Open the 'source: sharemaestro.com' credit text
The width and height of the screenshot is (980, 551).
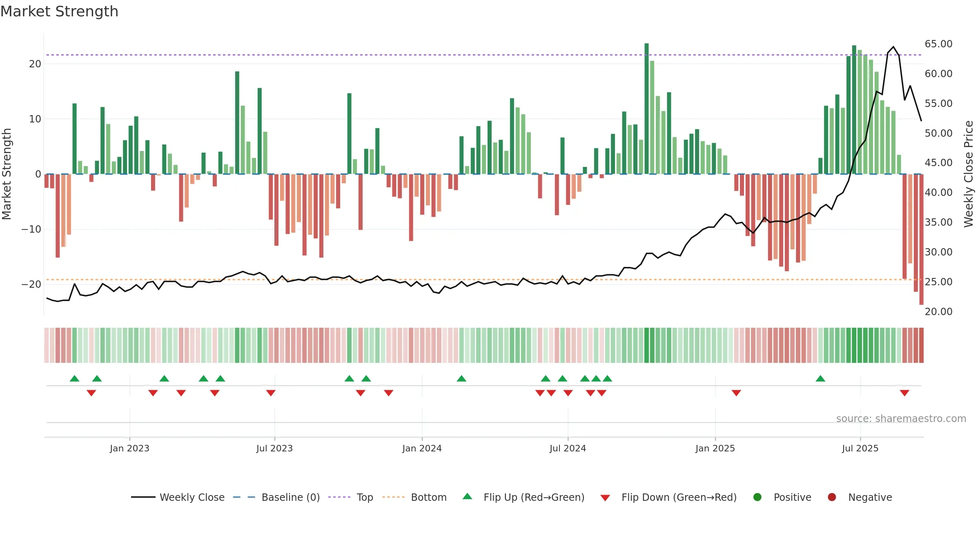pyautogui.click(x=901, y=419)
